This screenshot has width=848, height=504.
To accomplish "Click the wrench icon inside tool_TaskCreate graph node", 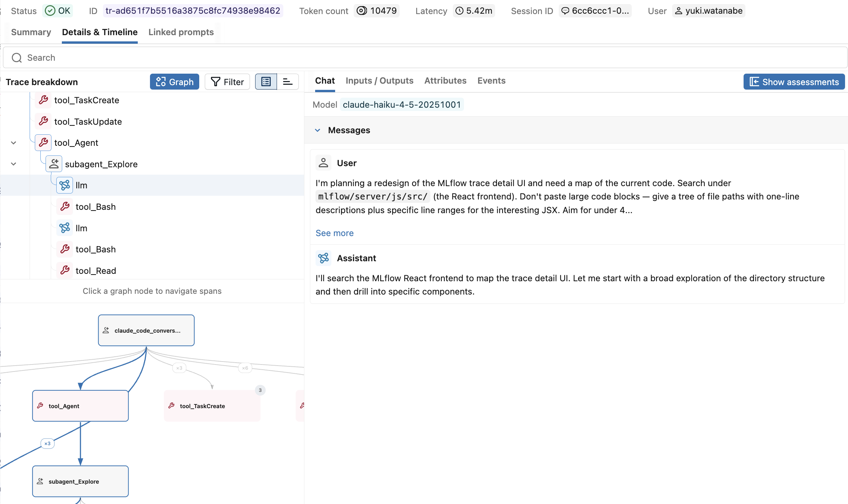I will pyautogui.click(x=171, y=406).
